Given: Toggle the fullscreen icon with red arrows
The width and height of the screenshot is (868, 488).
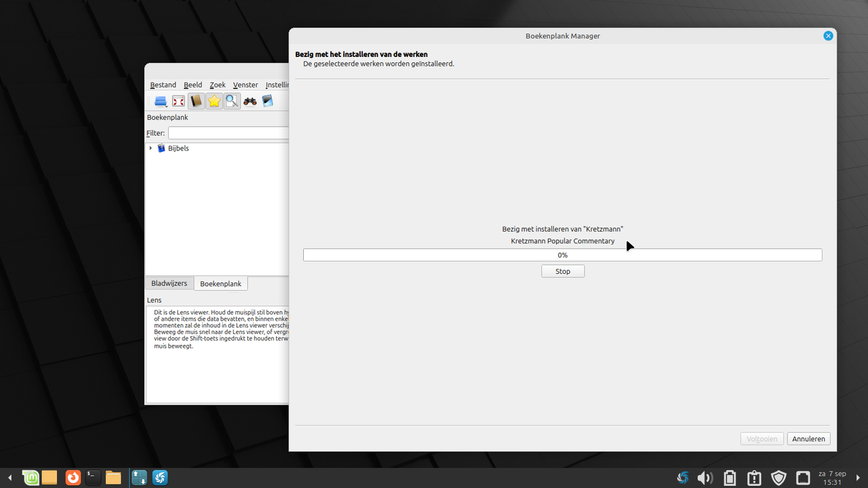Looking at the screenshot, I should (x=178, y=102).
